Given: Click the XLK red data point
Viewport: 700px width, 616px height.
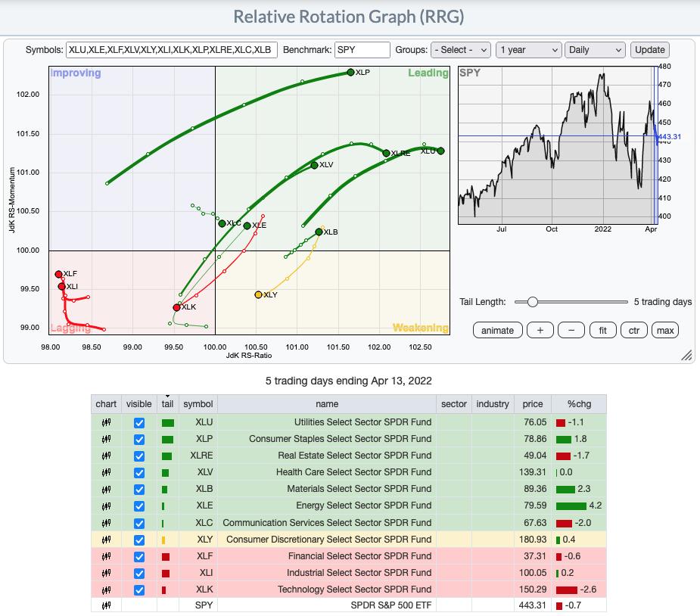Looking at the screenshot, I should click(177, 307).
